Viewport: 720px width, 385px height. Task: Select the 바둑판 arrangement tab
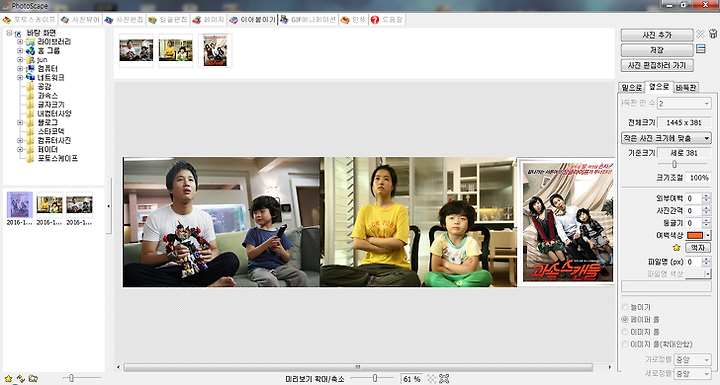[x=686, y=87]
